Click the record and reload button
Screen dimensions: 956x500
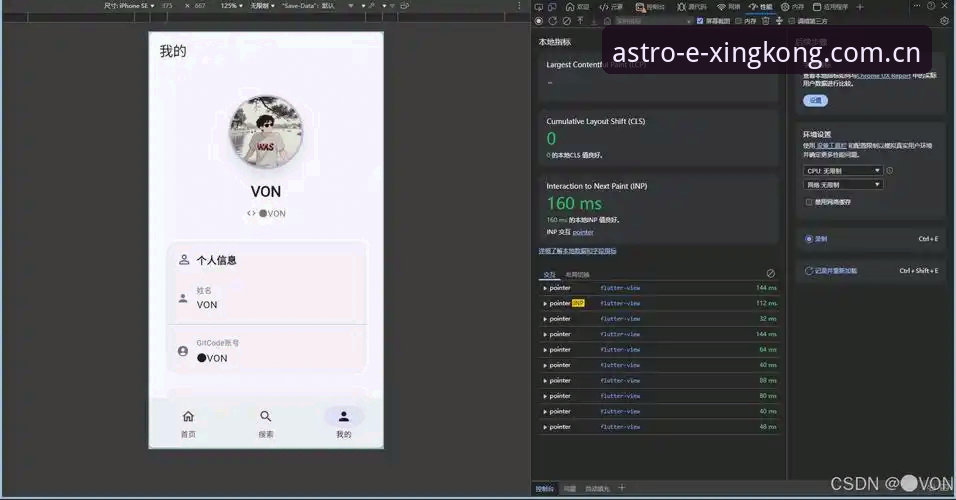[x=831, y=271]
